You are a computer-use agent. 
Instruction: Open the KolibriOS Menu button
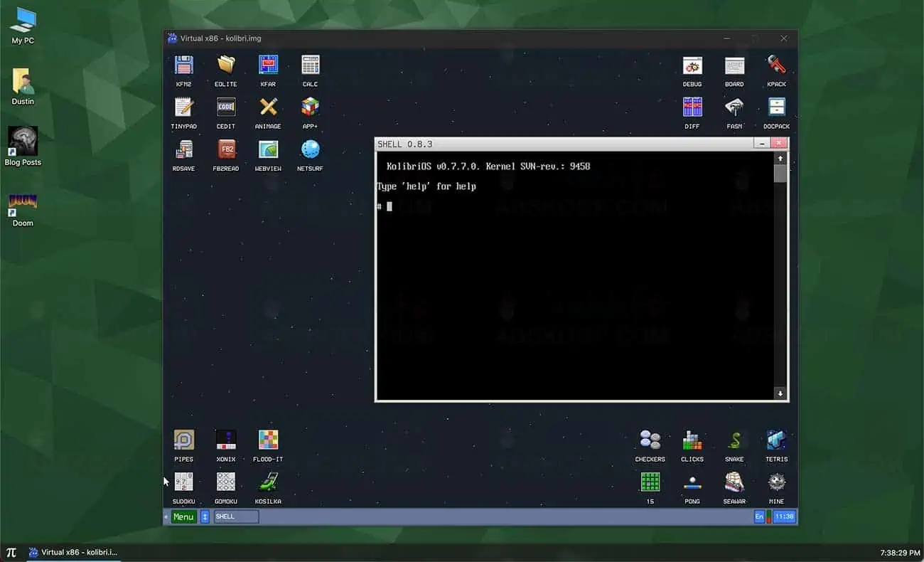pyautogui.click(x=183, y=516)
